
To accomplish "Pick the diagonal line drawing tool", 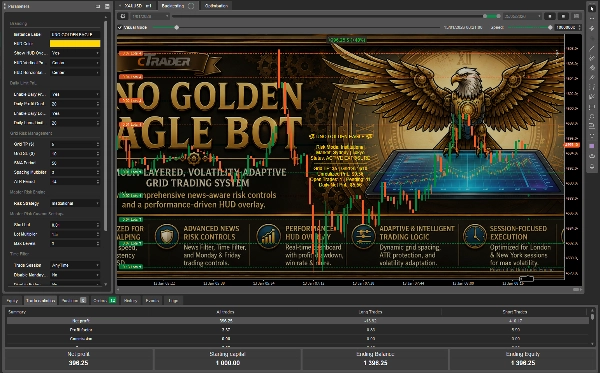I will (592, 48).
